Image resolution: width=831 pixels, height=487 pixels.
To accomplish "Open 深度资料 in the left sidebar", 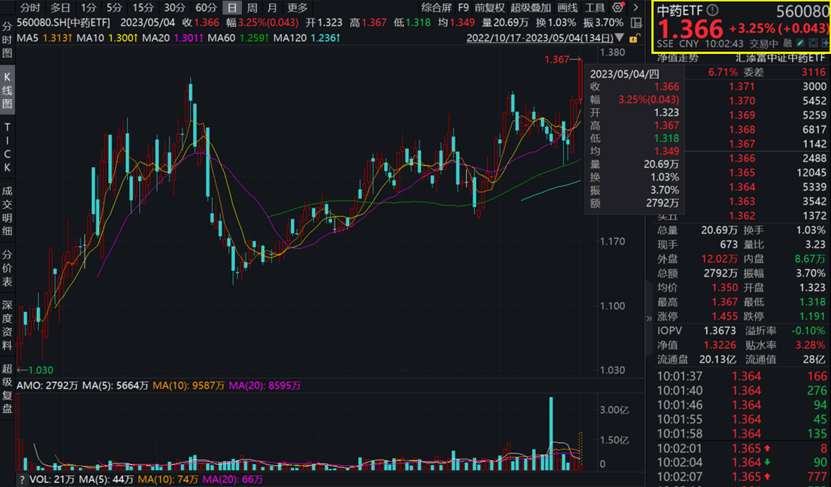I will 7,319.
